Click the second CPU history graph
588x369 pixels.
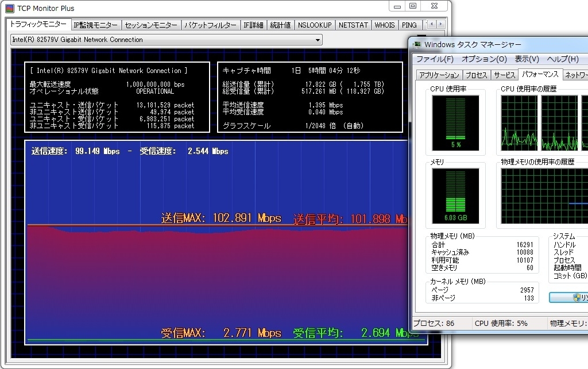click(559, 123)
